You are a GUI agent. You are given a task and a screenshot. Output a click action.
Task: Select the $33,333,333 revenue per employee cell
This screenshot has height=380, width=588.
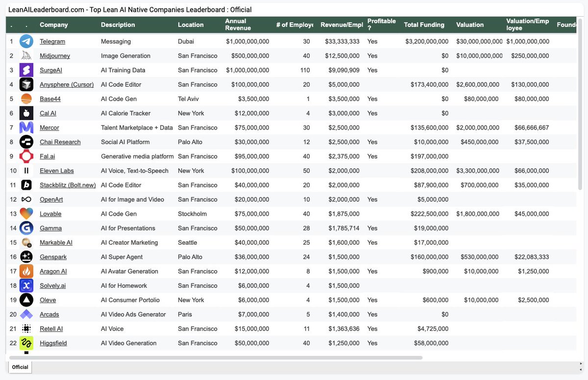click(342, 42)
